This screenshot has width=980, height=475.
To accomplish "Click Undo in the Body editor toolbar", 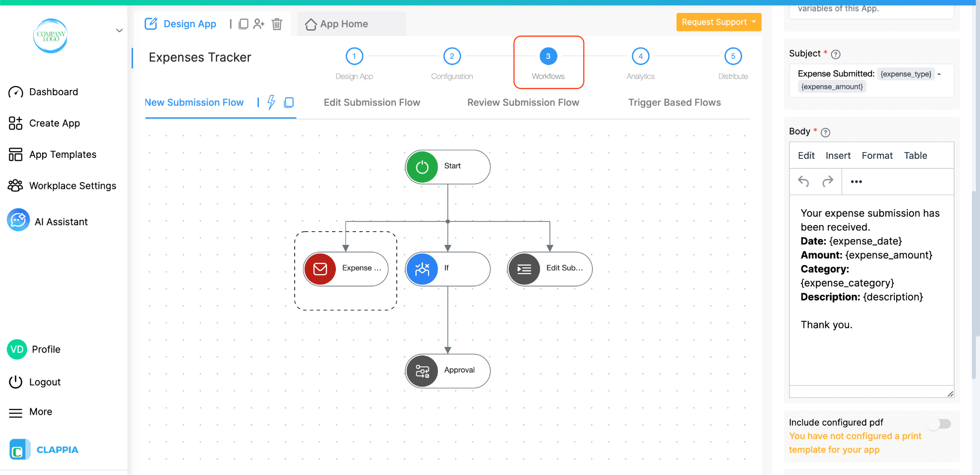I will coord(803,181).
